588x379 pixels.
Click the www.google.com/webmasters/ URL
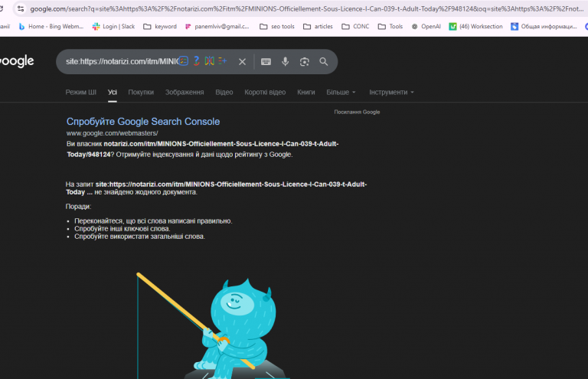coord(112,133)
